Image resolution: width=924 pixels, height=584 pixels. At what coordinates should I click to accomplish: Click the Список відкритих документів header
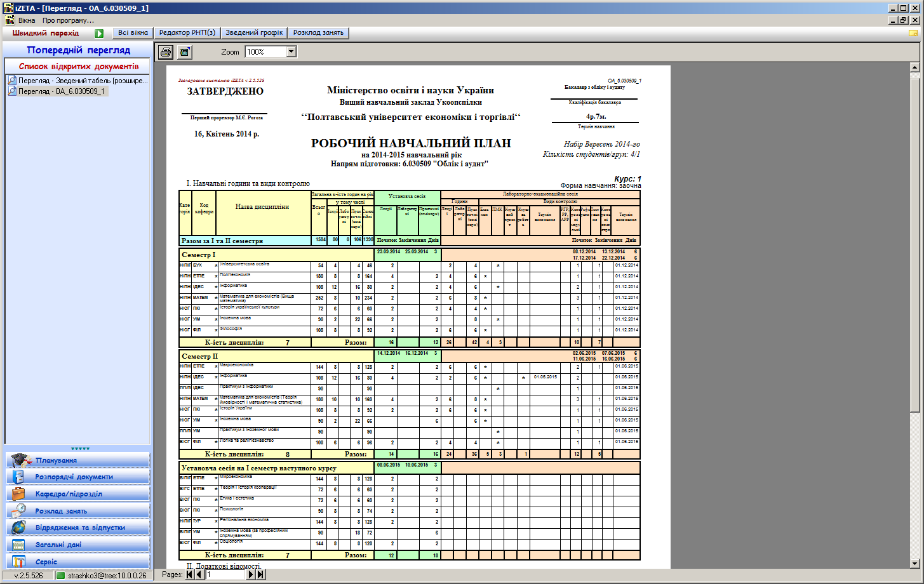tap(78, 66)
